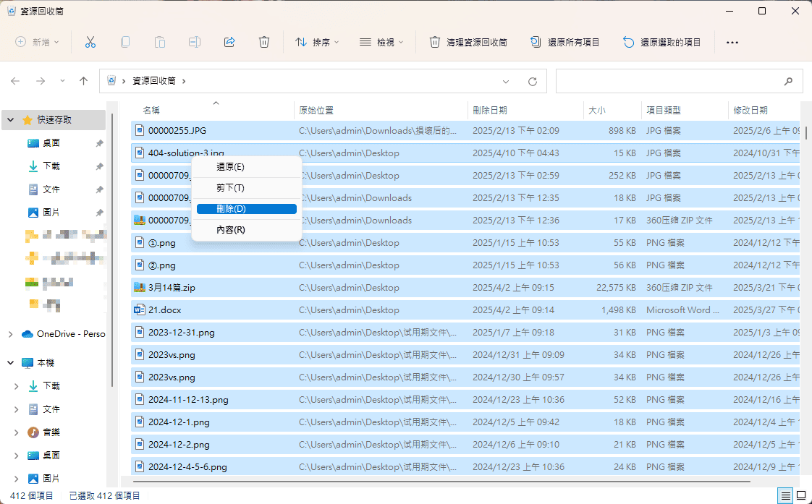812x504 pixels.
Task: Click the Cut scissors icon in toolbar
Action: pyautogui.click(x=90, y=42)
